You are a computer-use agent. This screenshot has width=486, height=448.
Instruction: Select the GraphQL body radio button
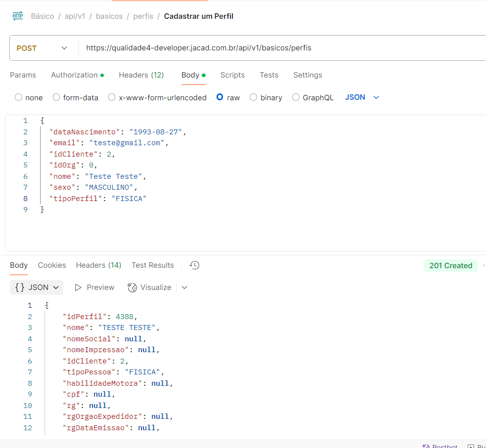click(x=296, y=97)
